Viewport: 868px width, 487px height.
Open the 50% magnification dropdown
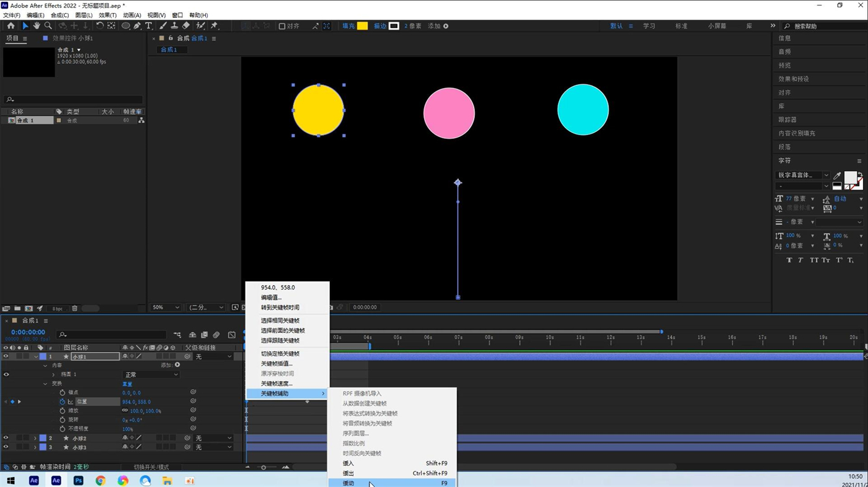coord(166,307)
